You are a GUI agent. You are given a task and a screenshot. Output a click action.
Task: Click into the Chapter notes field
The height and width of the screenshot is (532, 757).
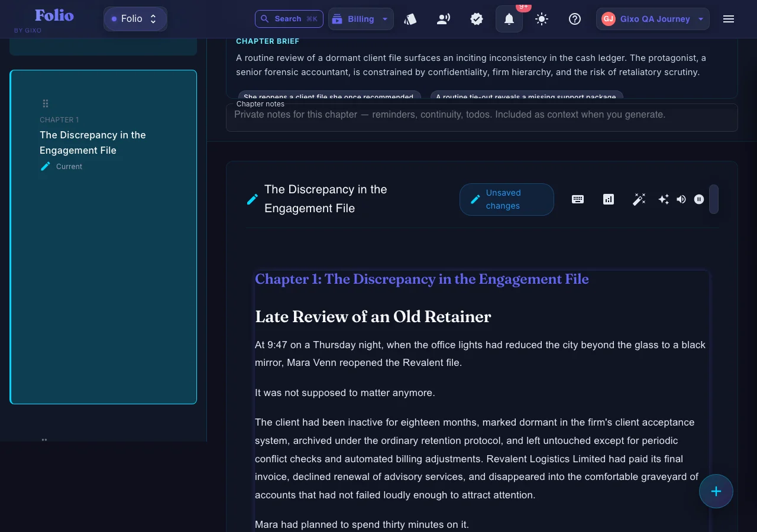pos(482,118)
